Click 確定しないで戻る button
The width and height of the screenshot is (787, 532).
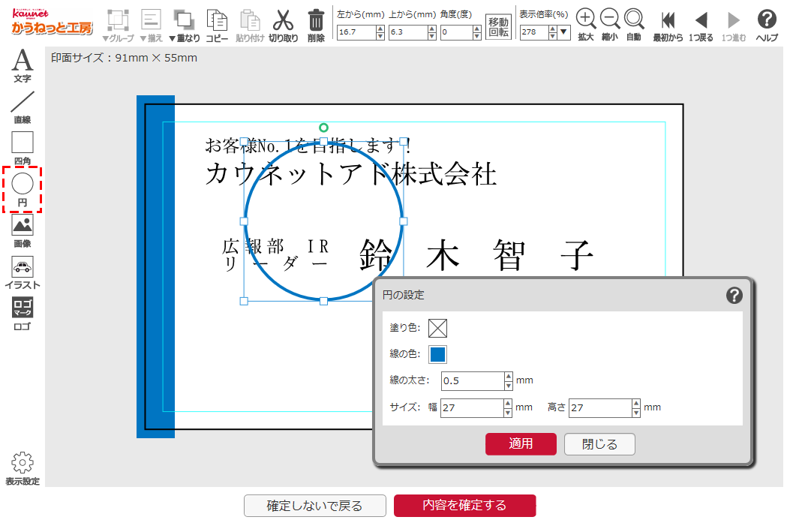coord(314,506)
